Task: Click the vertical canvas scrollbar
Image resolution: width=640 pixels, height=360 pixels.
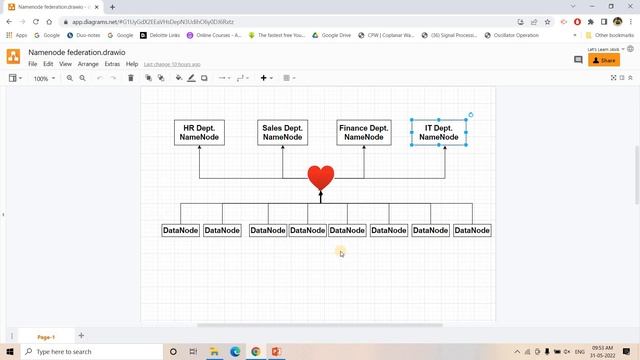Action: click(637, 175)
